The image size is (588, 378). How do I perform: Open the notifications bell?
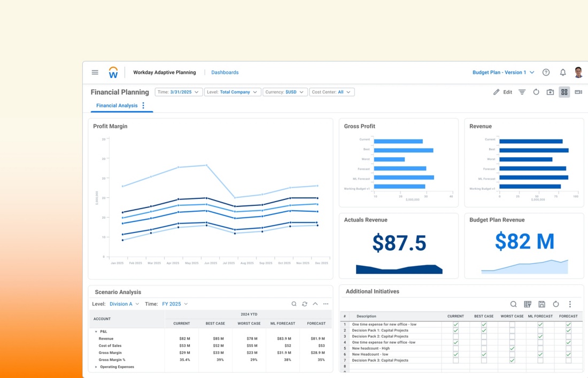point(563,72)
